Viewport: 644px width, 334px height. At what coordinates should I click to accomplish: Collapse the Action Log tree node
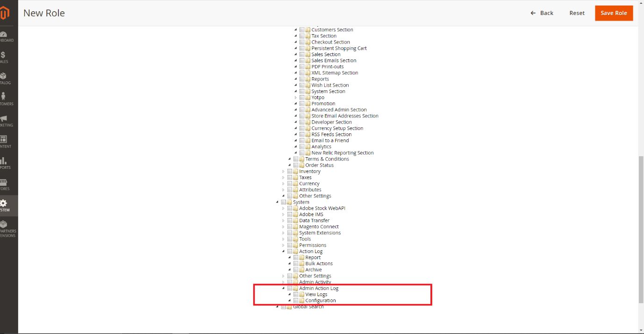[x=283, y=251]
